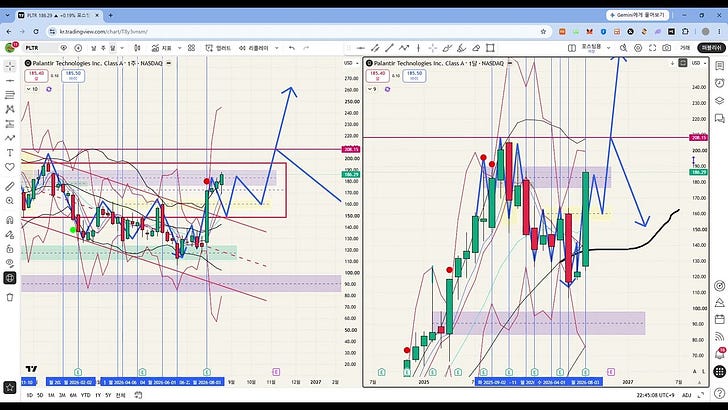Select the YTD time range
This screenshot has width=728, height=410.
point(85,395)
